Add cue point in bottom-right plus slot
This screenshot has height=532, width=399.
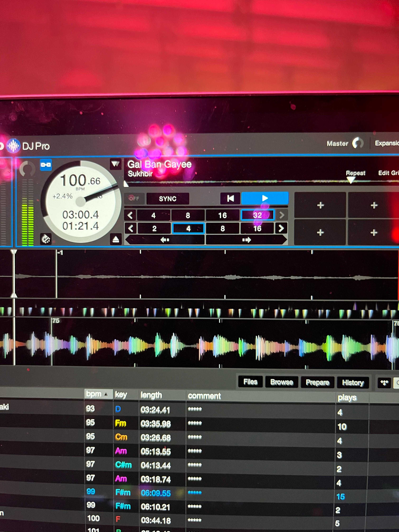[x=374, y=232]
